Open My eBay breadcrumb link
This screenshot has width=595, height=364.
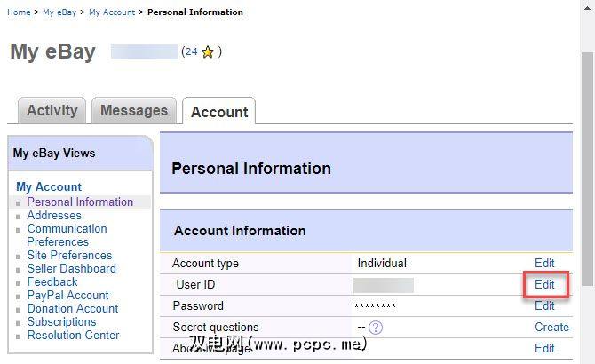pyautogui.click(x=59, y=12)
